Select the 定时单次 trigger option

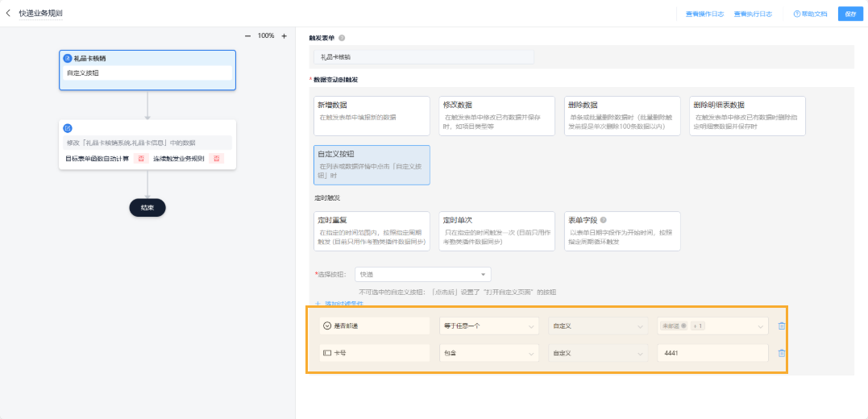coord(496,230)
